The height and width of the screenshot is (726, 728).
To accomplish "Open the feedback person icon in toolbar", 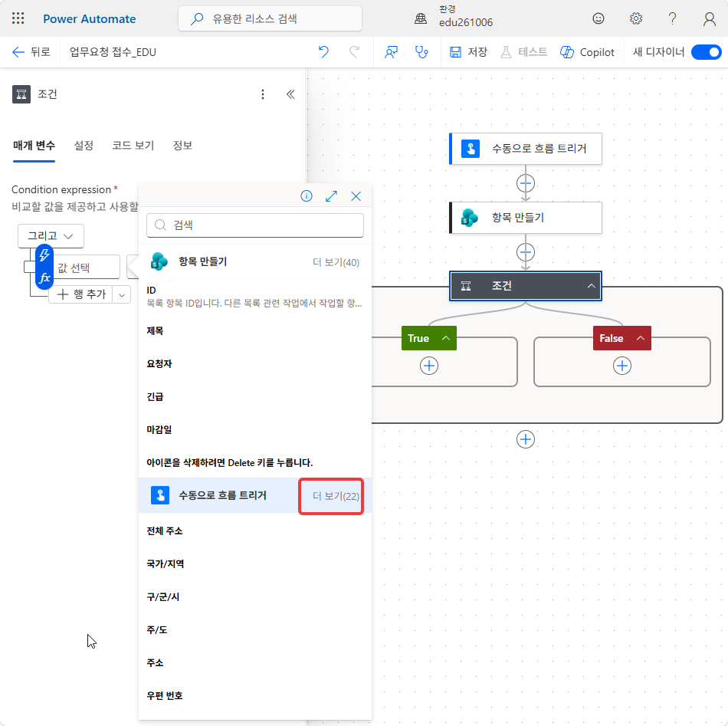I will click(x=391, y=52).
